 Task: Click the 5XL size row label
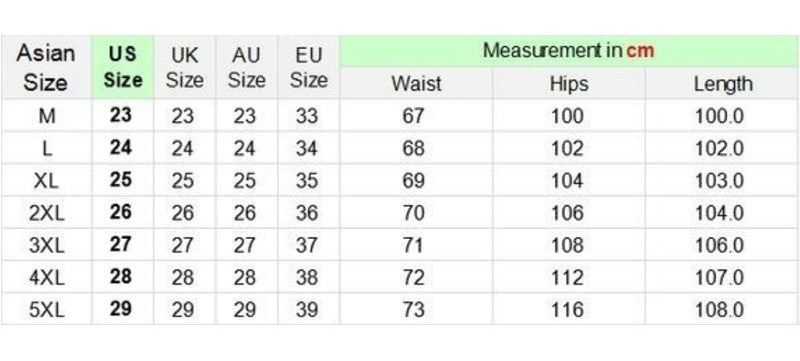click(46, 309)
